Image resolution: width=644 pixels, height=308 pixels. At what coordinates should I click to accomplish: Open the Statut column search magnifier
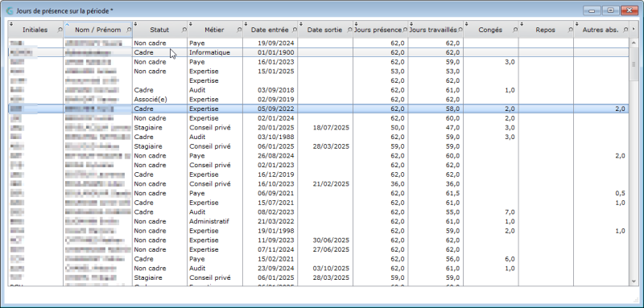184,30
